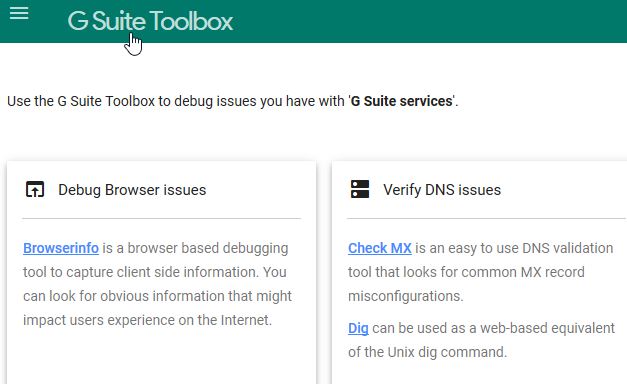Image resolution: width=627 pixels, height=384 pixels.
Task: Click the G Suite Toolbox title
Action: [x=150, y=21]
